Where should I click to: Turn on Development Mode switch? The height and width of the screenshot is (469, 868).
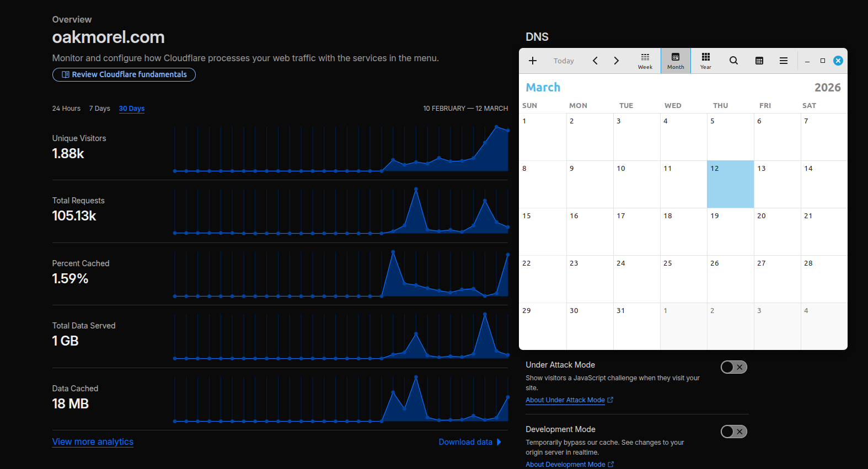tap(733, 432)
